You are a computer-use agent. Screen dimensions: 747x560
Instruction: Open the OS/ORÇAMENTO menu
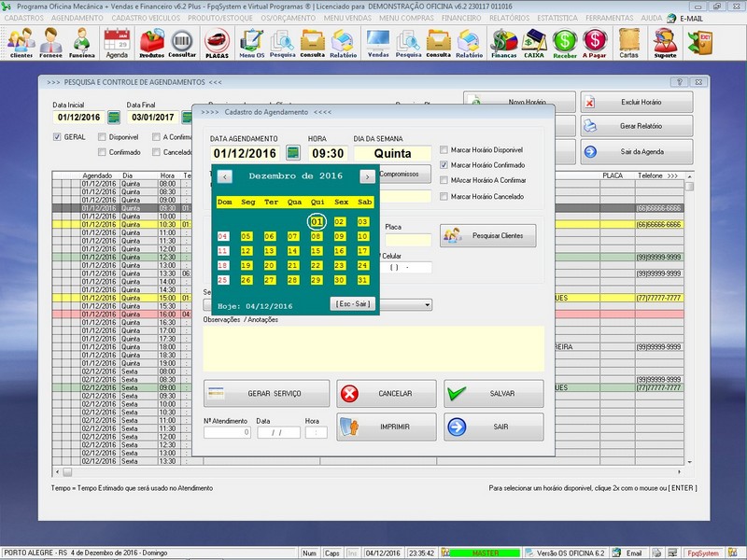[x=289, y=18]
